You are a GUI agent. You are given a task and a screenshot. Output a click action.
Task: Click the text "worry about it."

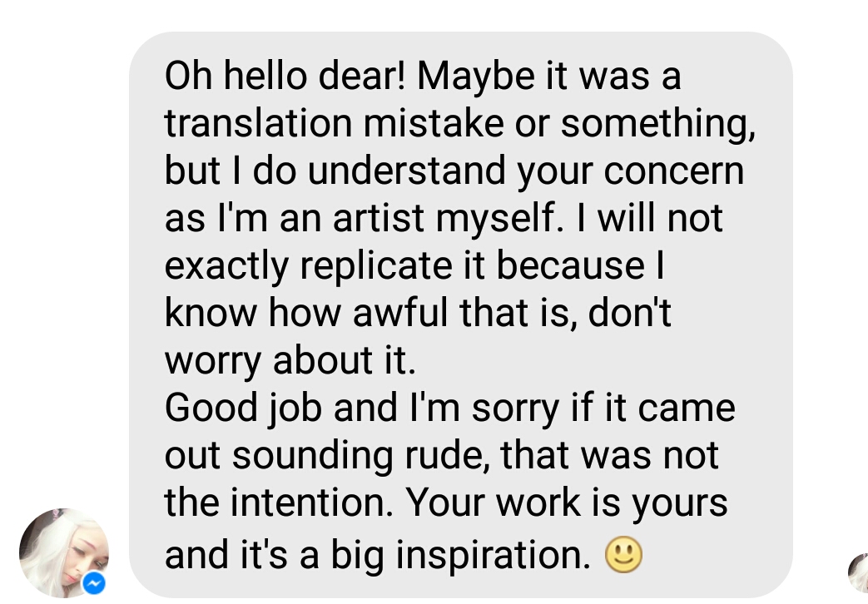tap(288, 360)
